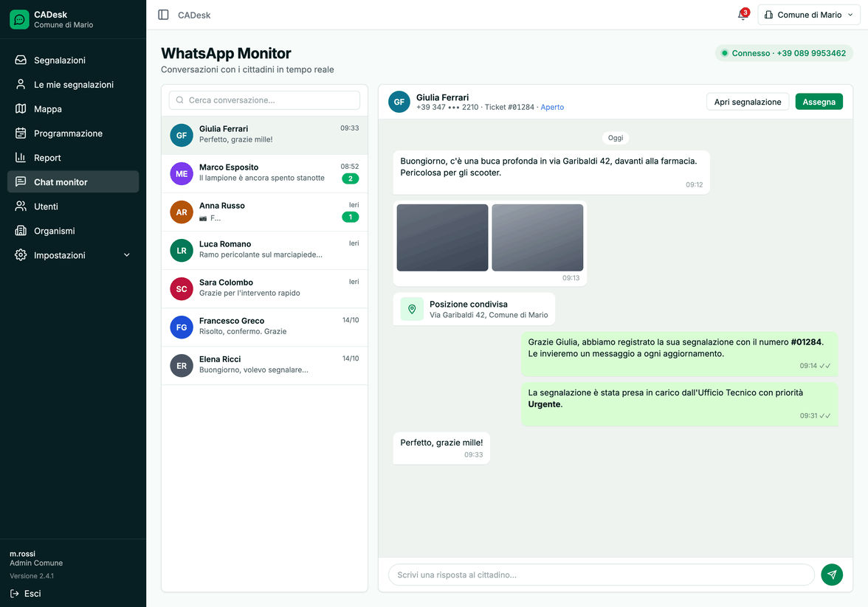This screenshot has height=607, width=868.
Task: Click the Report bar chart icon
Action: click(21, 157)
